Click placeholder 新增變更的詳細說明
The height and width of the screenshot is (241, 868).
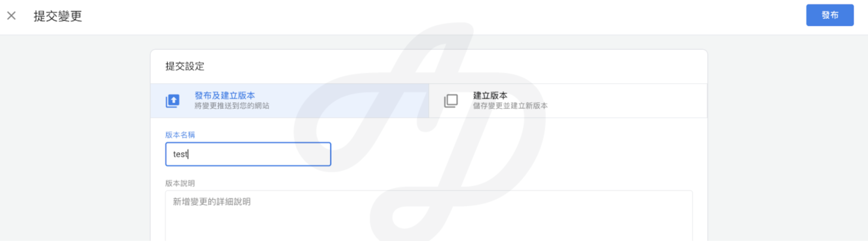tap(212, 202)
